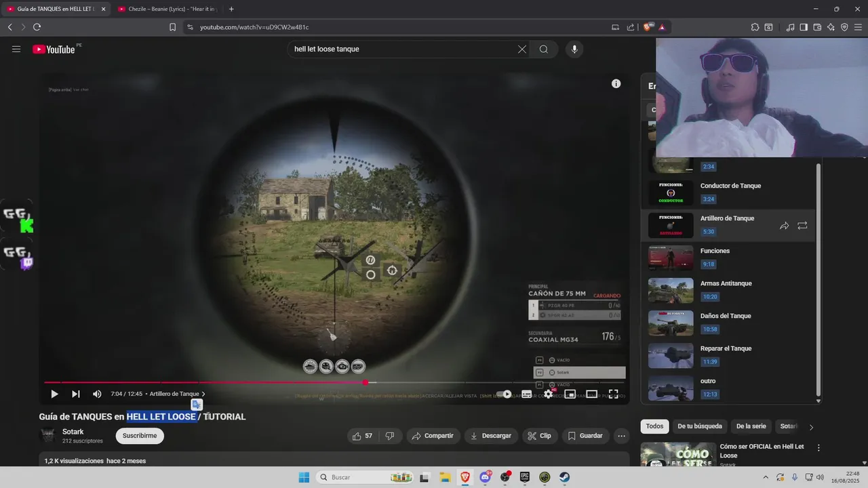Open more actions ellipsis under the video
This screenshot has height=488, width=868.
(x=621, y=436)
